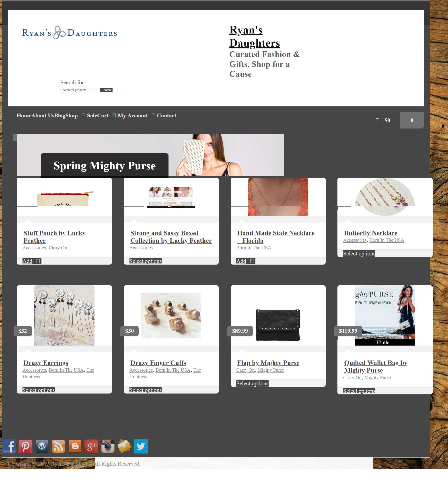Screen dimensions: 448x491
Task: Click the Butterfly Necklace product image
Action: pyautogui.click(x=385, y=197)
